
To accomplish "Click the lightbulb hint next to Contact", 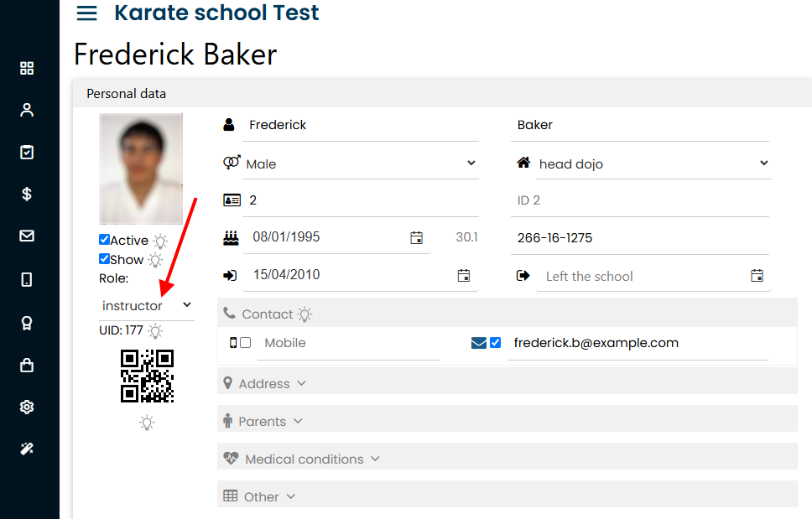I will click(305, 314).
